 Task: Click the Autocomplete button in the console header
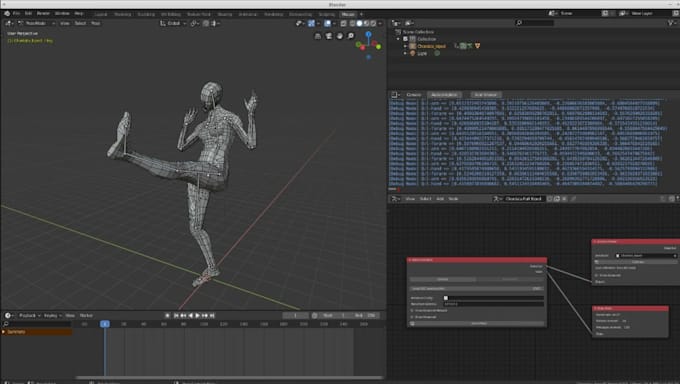coord(445,95)
